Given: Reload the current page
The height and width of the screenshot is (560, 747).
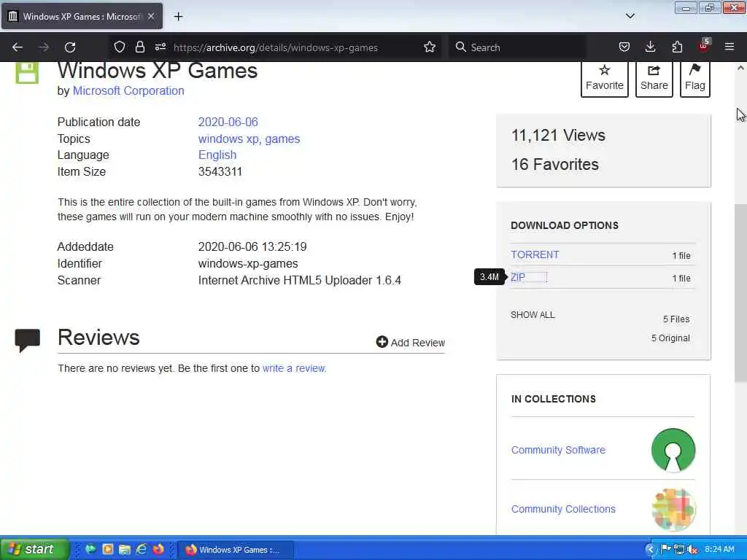Looking at the screenshot, I should pyautogui.click(x=70, y=47).
